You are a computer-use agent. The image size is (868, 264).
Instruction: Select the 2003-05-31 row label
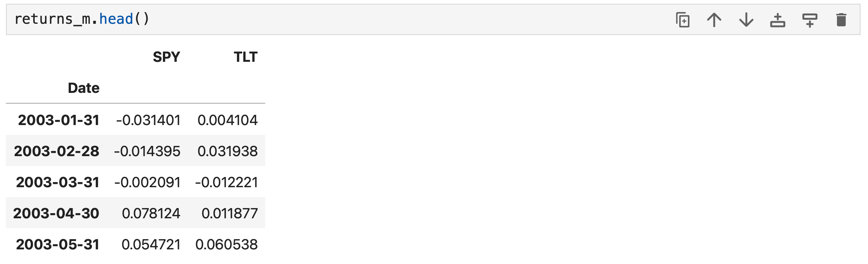58,244
